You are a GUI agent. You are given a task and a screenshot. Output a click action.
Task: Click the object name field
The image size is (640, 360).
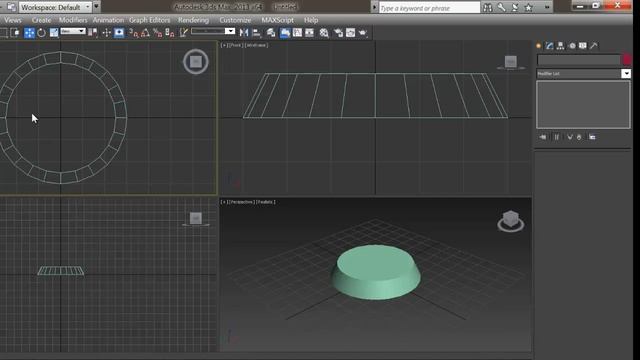pyautogui.click(x=579, y=60)
